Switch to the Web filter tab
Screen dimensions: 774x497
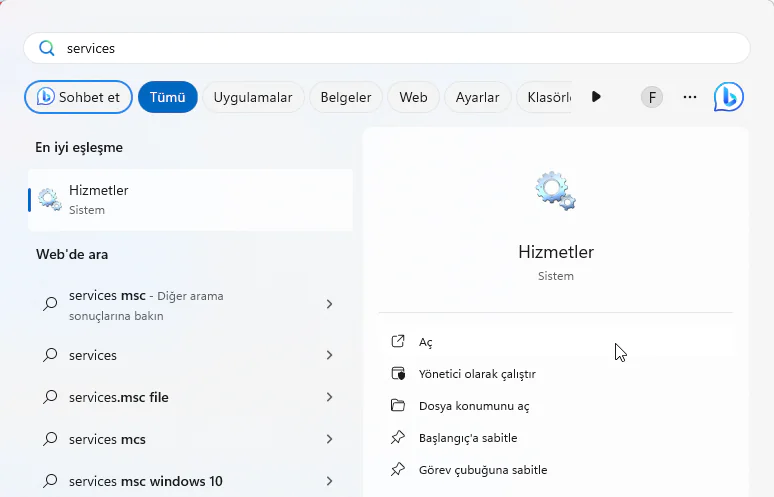[413, 97]
